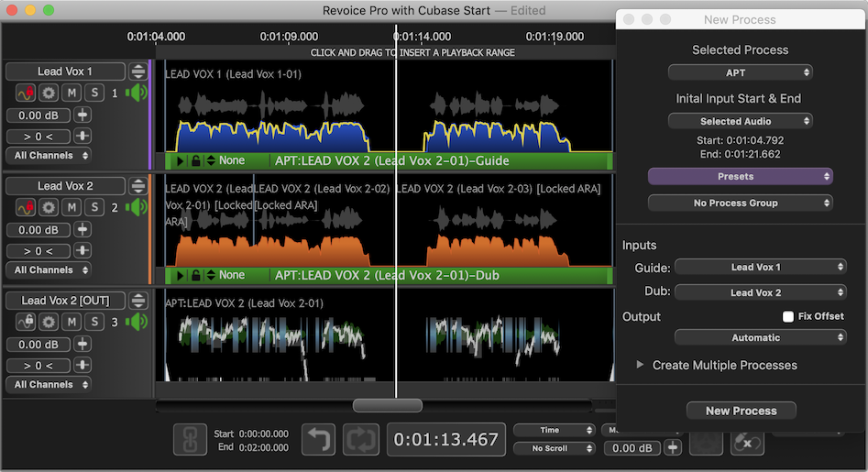Click waveform lock icon on Lead Vox 2 track
The width and height of the screenshot is (868, 472).
tap(25, 207)
